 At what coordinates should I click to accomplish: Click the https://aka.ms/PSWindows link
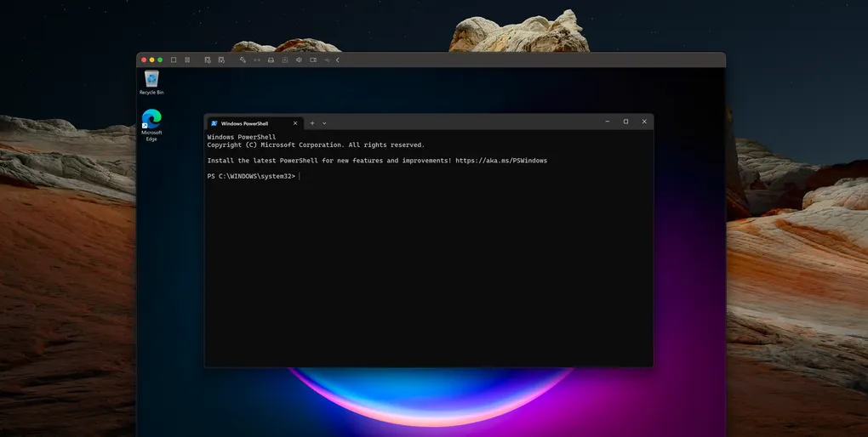click(x=501, y=161)
